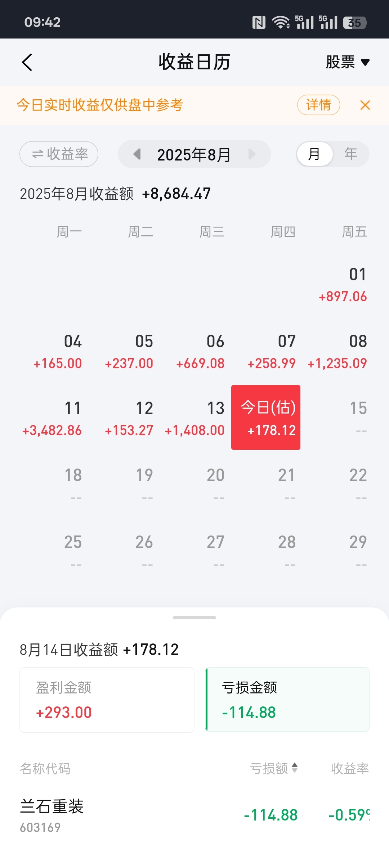This screenshot has height=868, width=389.
Task: Expand the bottom sheet handle
Action: point(194,618)
